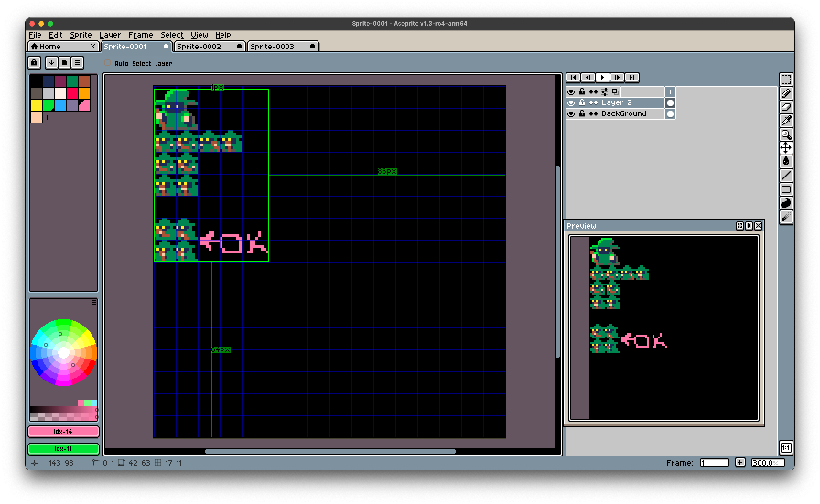
Task: Switch to the Sprite-0002 tab
Action: [199, 47]
